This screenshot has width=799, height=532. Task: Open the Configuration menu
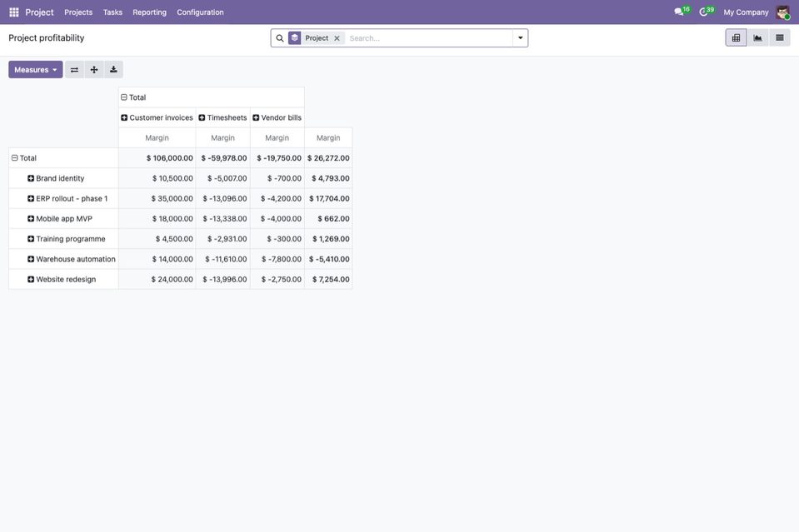pos(200,12)
